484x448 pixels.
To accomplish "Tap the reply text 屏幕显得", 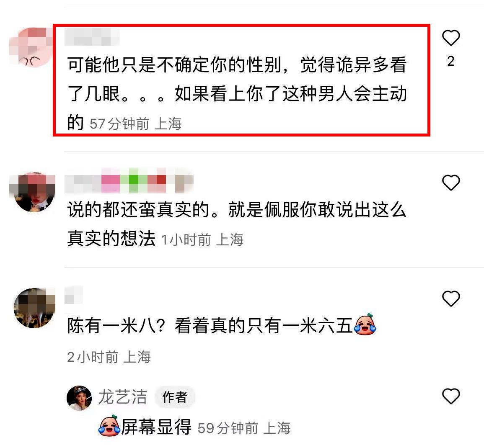I will (x=156, y=427).
